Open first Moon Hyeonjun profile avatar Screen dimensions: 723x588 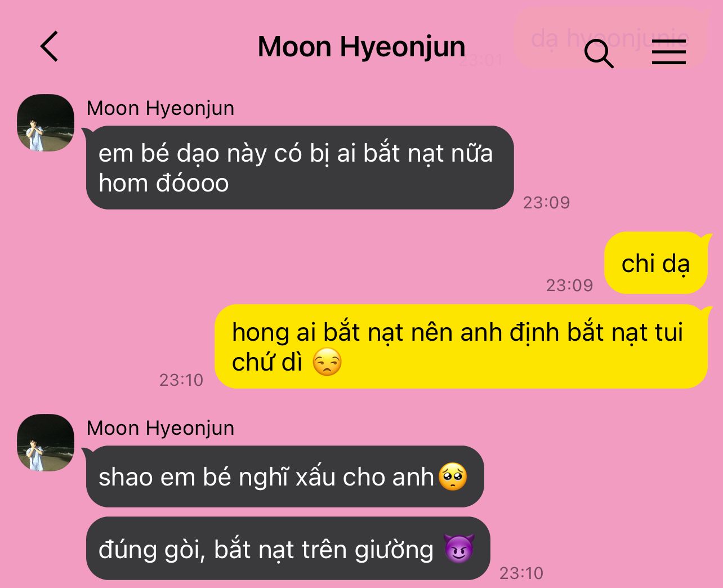(46, 123)
